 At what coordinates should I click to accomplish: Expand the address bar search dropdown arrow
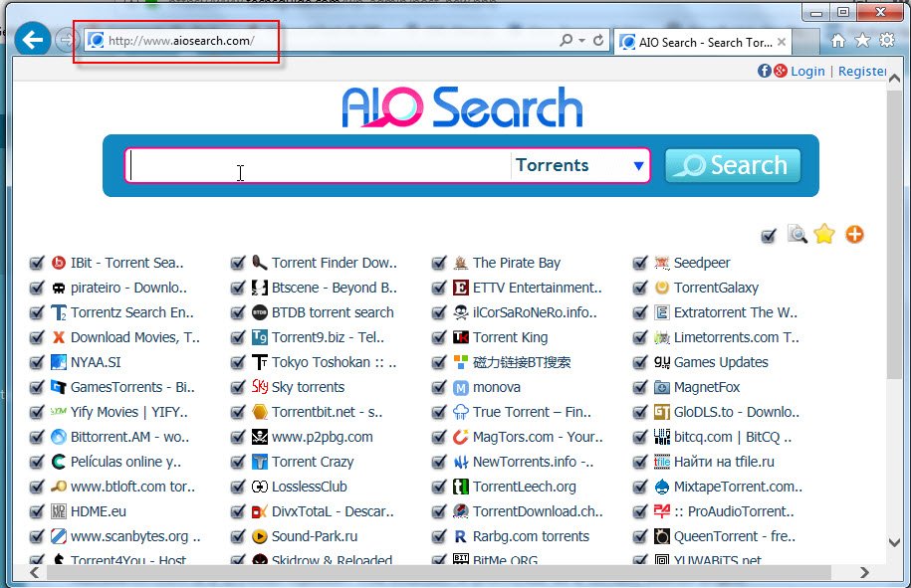[x=581, y=40]
